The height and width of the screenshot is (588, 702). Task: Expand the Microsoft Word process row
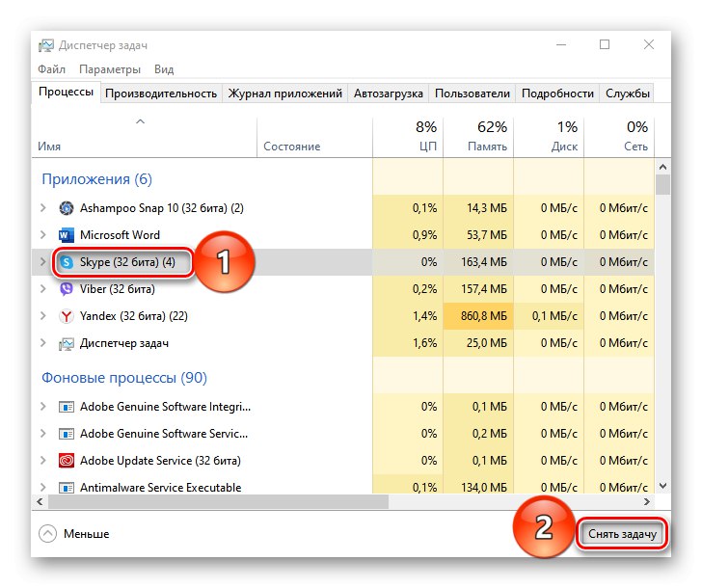(43, 234)
